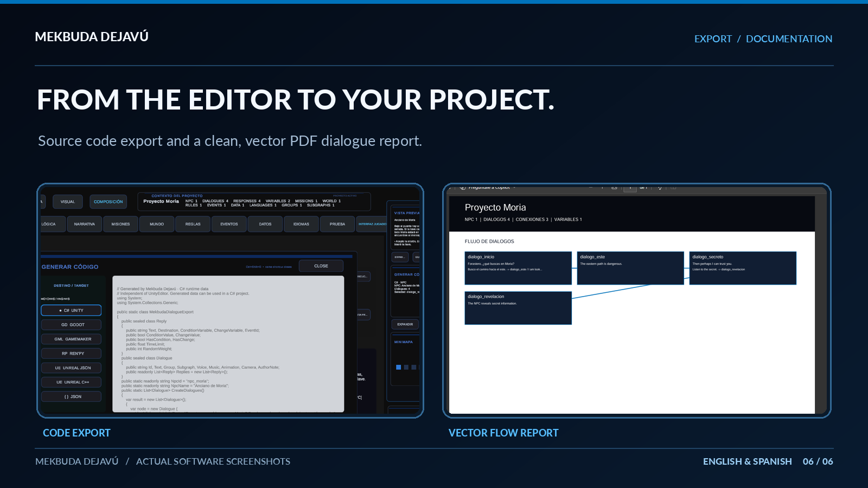Pick the GML GameMaker target
The image size is (868, 488).
tap(71, 339)
